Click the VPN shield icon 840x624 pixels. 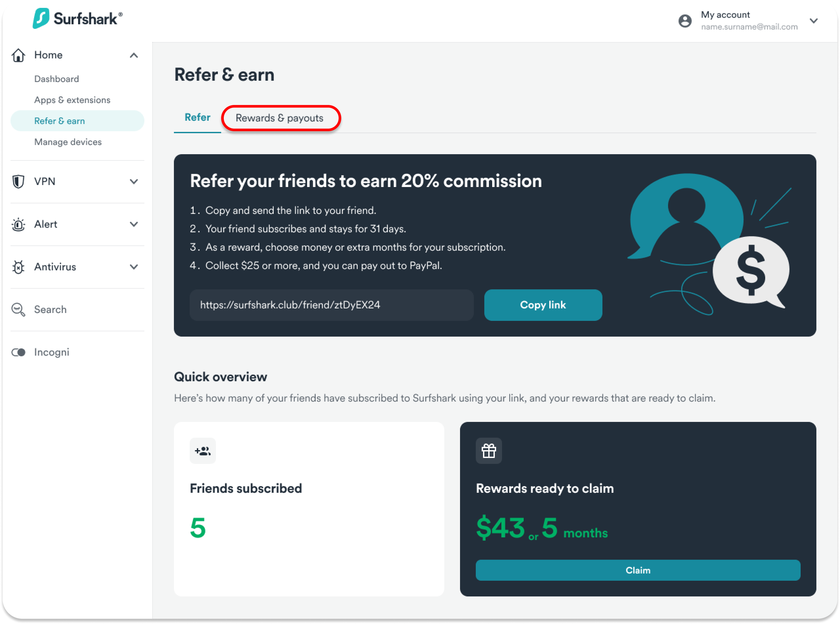coord(18,181)
